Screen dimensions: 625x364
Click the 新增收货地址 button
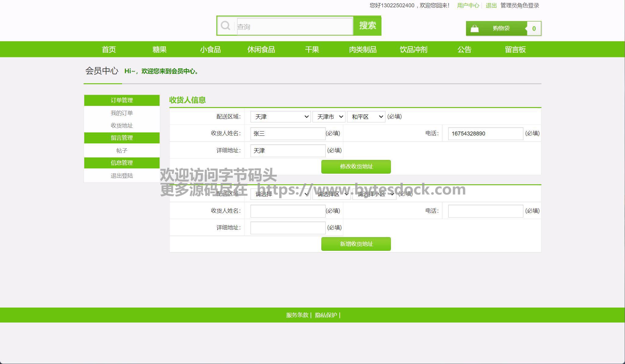(356, 244)
